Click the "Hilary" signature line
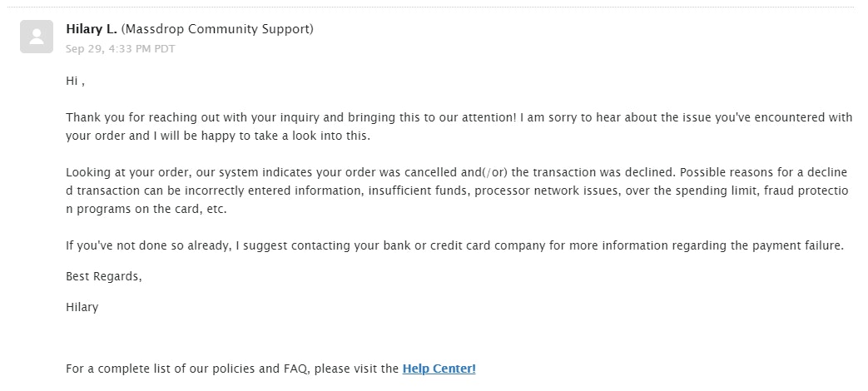This screenshot has width=868, height=391. pyautogui.click(x=82, y=307)
